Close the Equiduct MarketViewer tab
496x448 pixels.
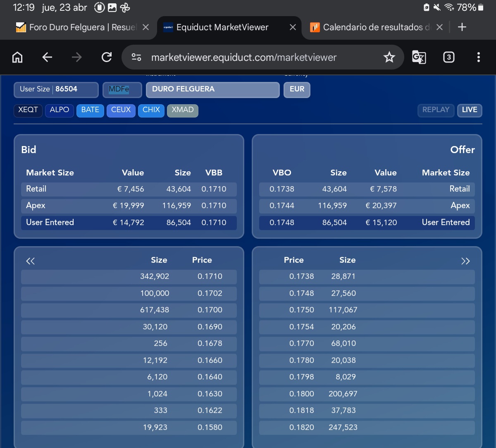point(293,27)
